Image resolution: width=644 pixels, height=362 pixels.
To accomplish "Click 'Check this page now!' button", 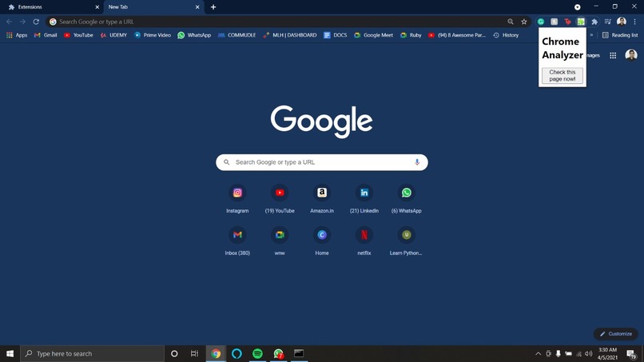I will (562, 76).
